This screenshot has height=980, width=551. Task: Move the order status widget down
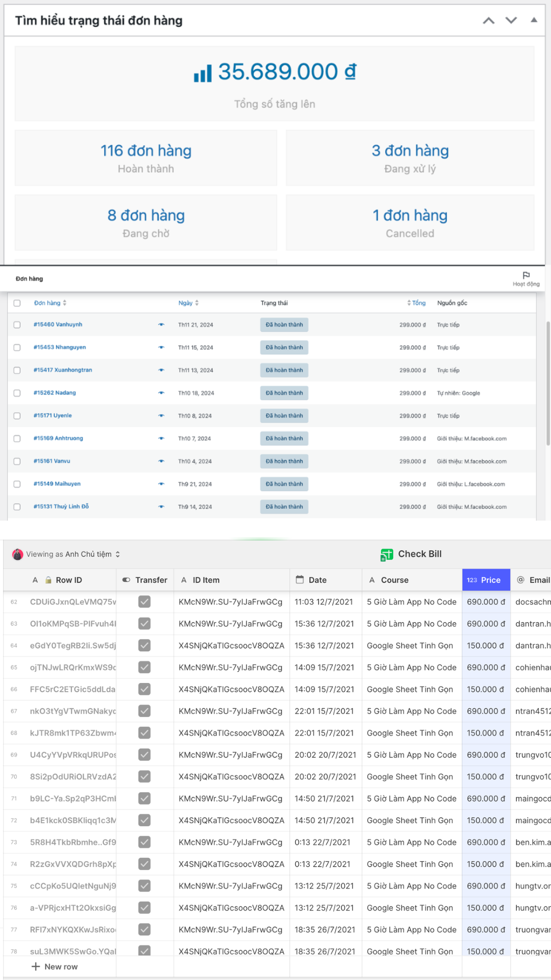(x=511, y=20)
